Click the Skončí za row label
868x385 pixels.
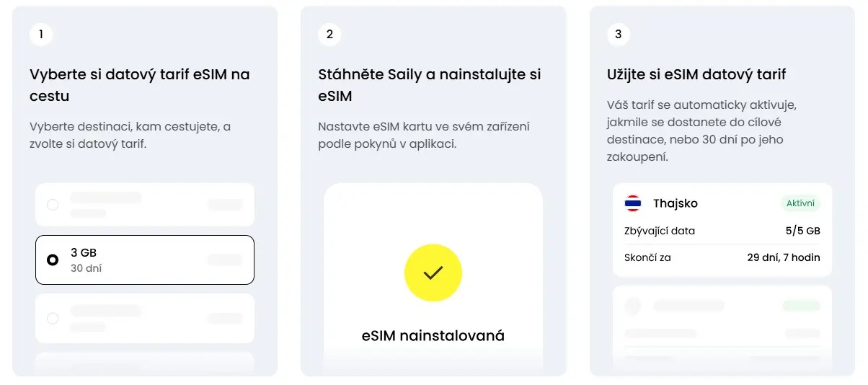647,257
